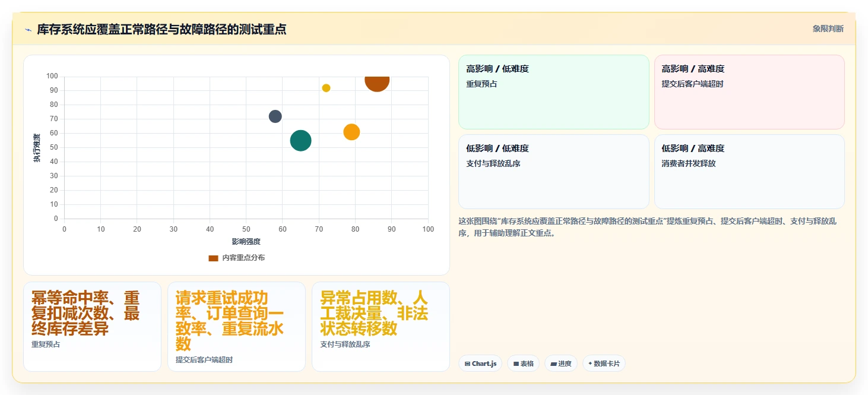Click the 进度 tag button
The height and width of the screenshot is (395, 868).
point(561,364)
